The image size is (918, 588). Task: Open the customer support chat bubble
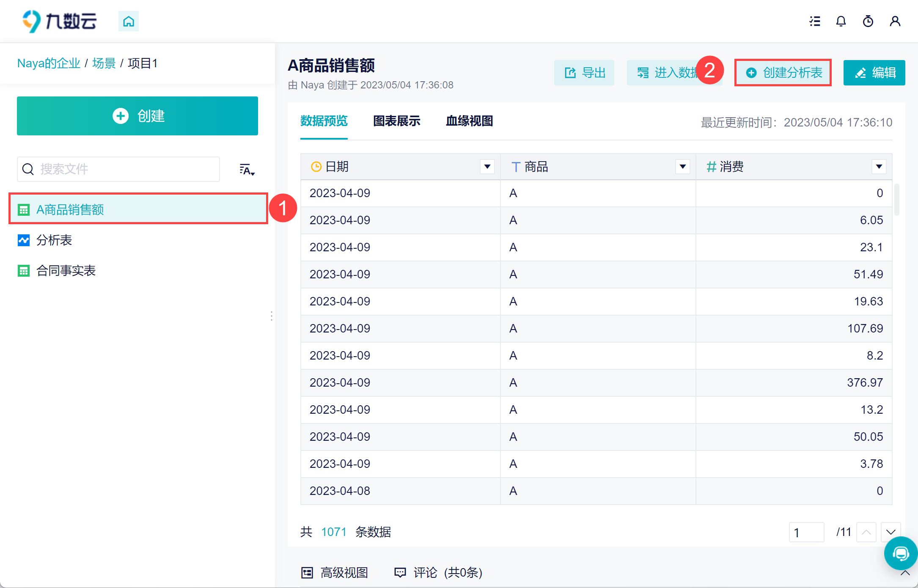coord(900,553)
